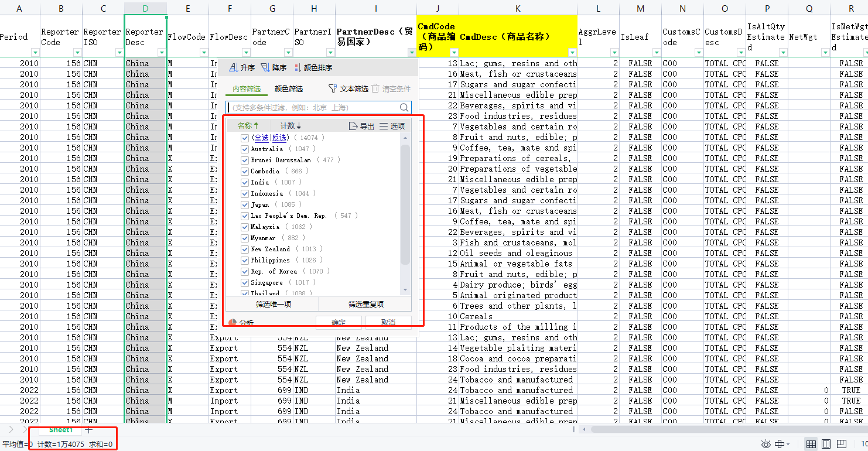The width and height of the screenshot is (868, 451).
Task: Uncheck the Lao People's Dem. Rep. checkbox
Action: 245,216
